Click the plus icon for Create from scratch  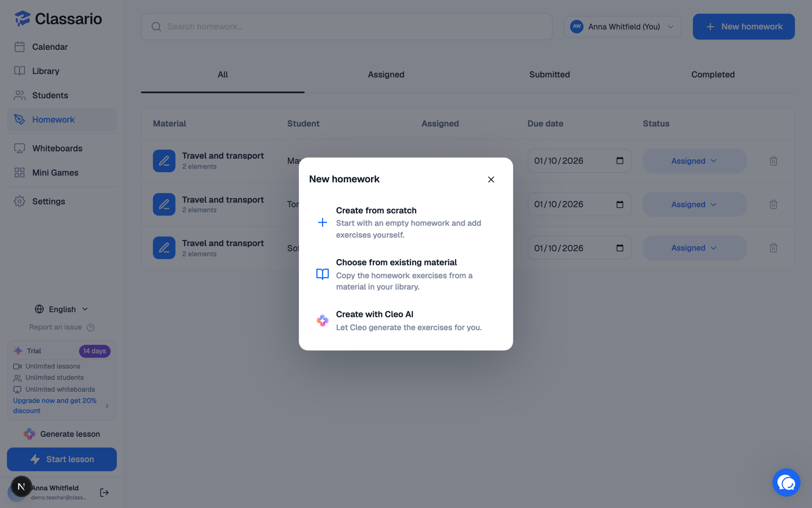click(323, 222)
